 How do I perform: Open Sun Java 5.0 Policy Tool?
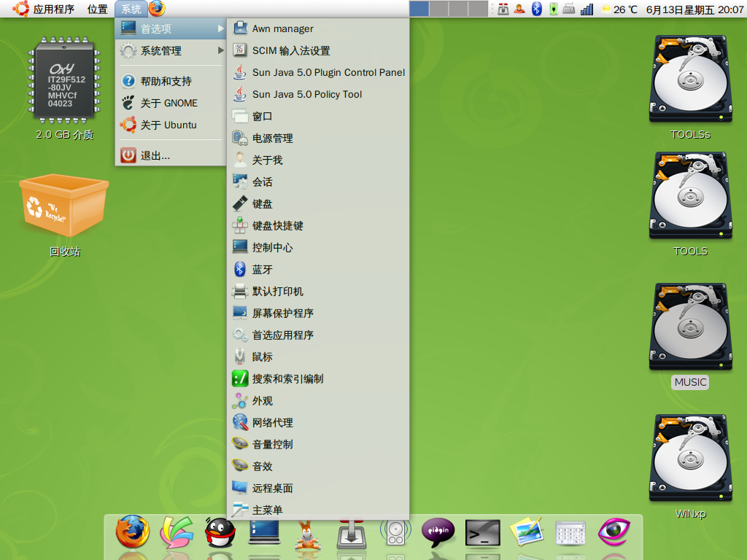pos(318,94)
